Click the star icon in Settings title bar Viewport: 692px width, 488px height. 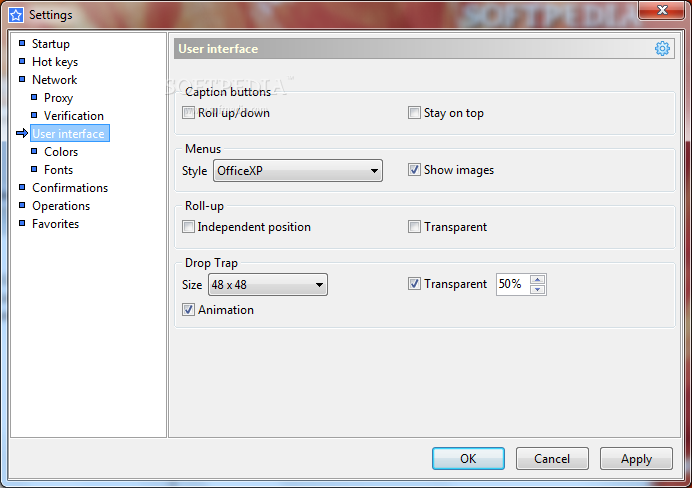click(x=16, y=15)
